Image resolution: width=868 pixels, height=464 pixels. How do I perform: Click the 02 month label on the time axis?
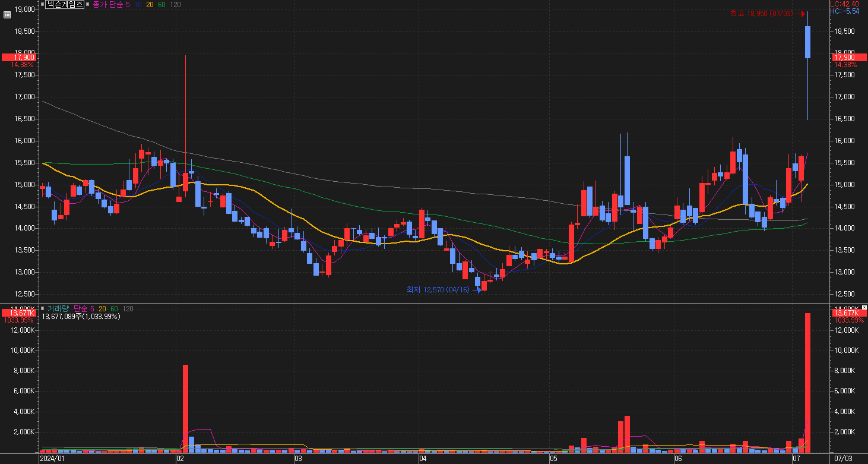pyautogui.click(x=179, y=459)
